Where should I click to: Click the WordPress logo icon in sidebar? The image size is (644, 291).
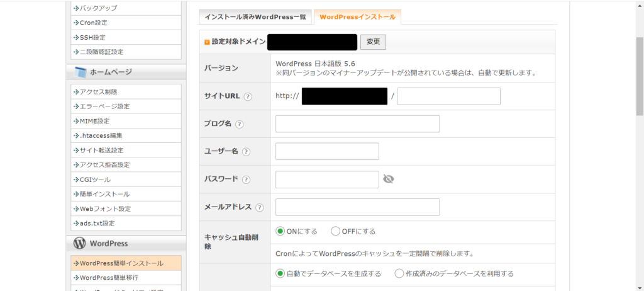tap(80, 243)
